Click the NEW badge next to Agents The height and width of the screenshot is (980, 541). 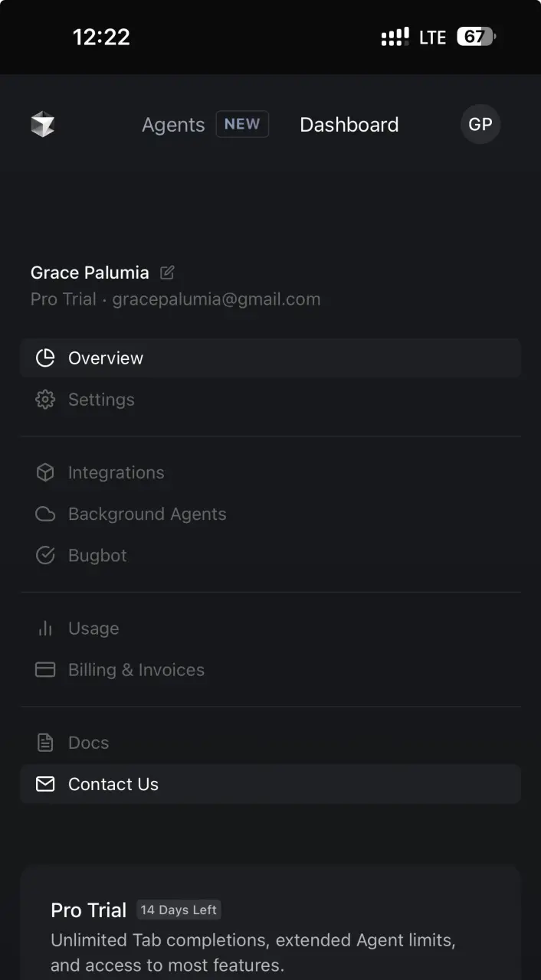click(x=242, y=124)
